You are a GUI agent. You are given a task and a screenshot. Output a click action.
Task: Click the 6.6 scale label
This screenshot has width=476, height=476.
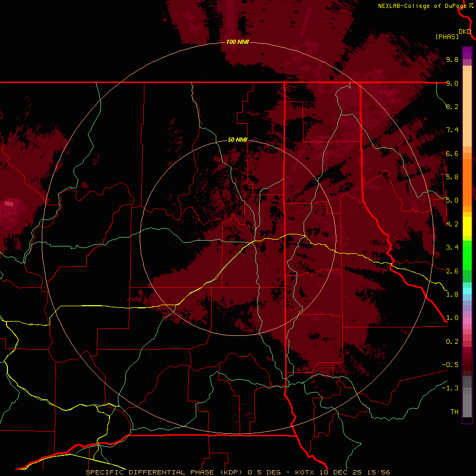point(452,153)
